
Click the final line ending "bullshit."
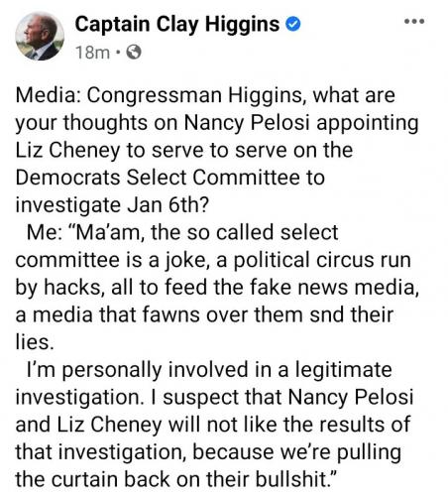point(176,479)
